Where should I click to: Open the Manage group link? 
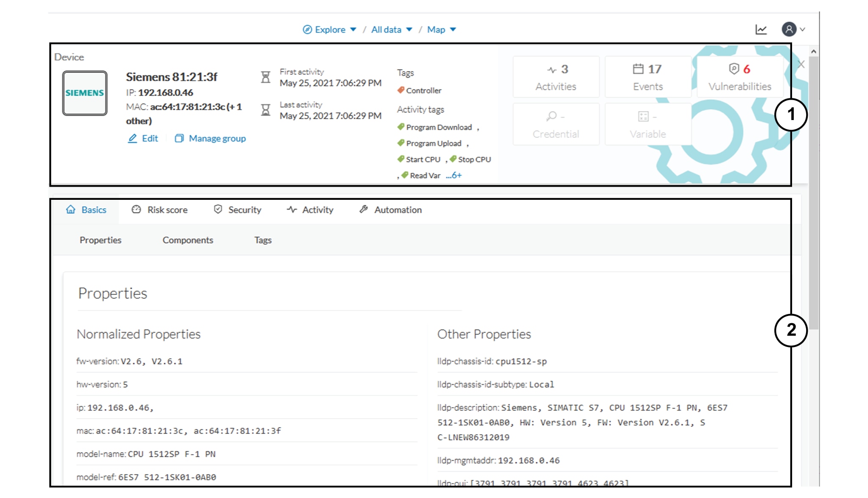point(217,138)
